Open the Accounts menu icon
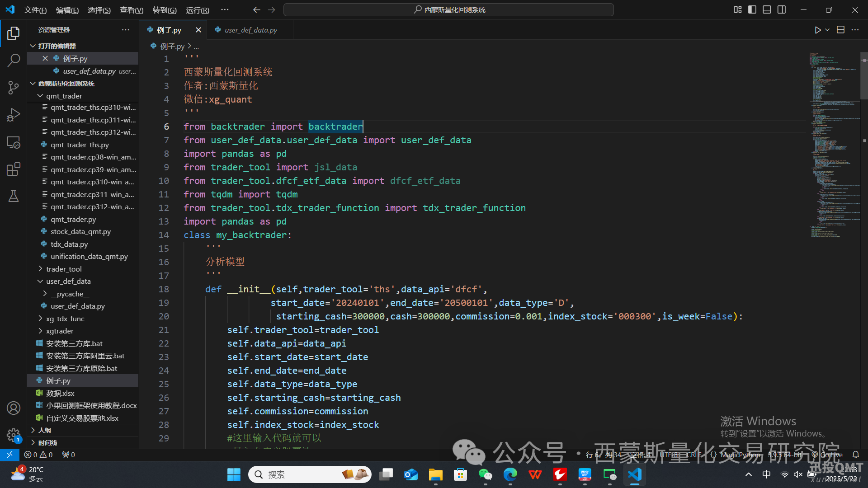This screenshot has width=868, height=488. [x=14, y=408]
